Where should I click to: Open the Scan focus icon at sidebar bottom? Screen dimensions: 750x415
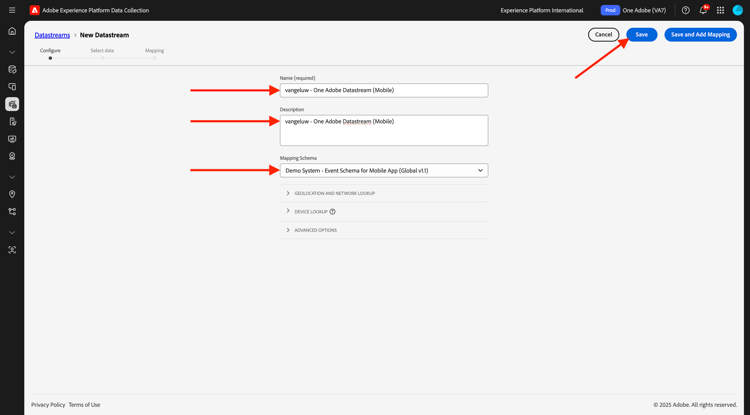click(x=12, y=250)
